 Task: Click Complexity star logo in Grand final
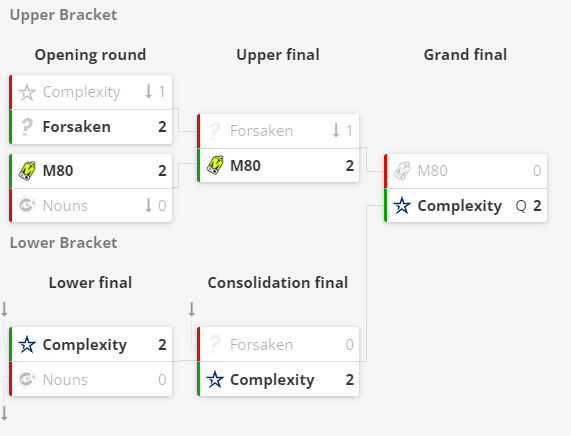click(x=402, y=206)
